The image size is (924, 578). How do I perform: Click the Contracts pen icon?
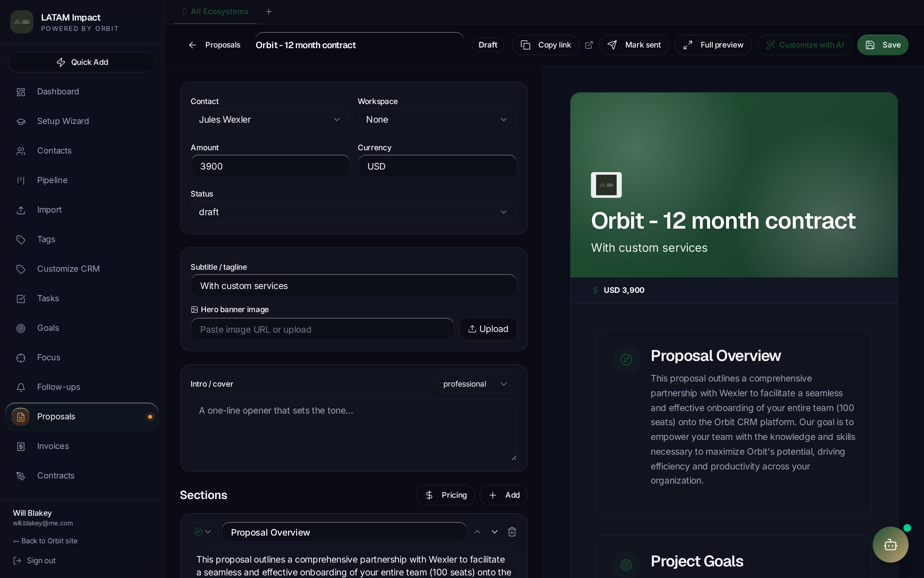tap(21, 476)
